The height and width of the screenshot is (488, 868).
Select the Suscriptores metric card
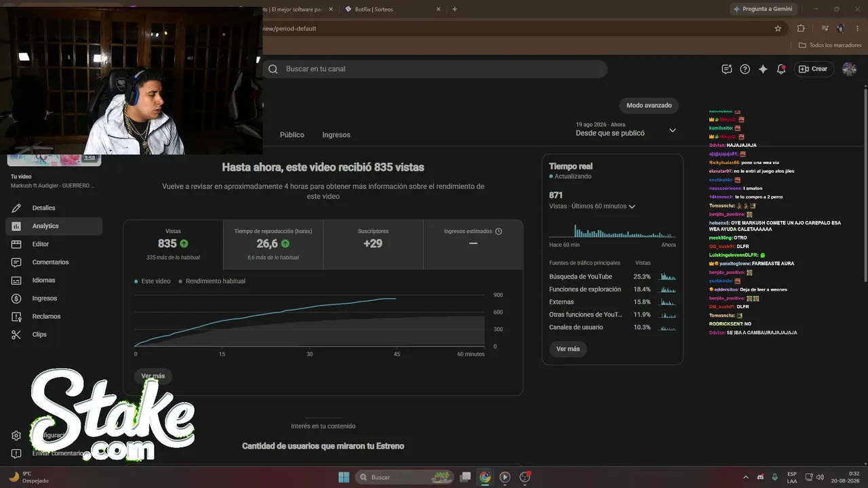pos(373,245)
